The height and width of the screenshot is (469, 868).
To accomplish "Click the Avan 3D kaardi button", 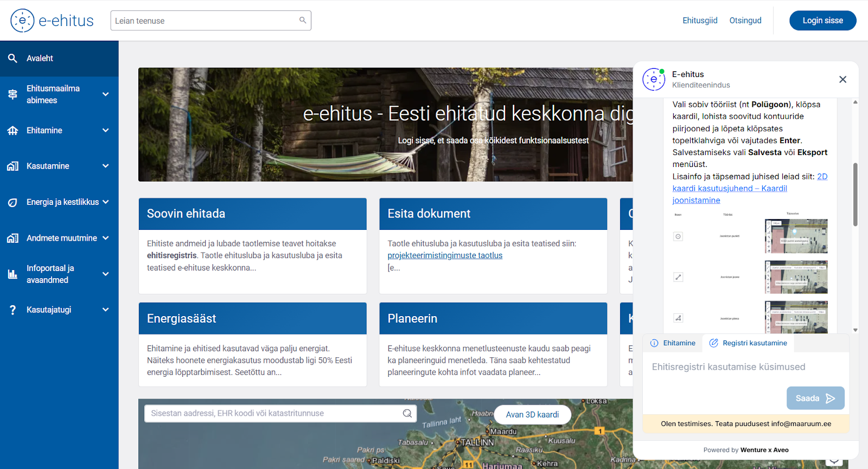I will [532, 414].
